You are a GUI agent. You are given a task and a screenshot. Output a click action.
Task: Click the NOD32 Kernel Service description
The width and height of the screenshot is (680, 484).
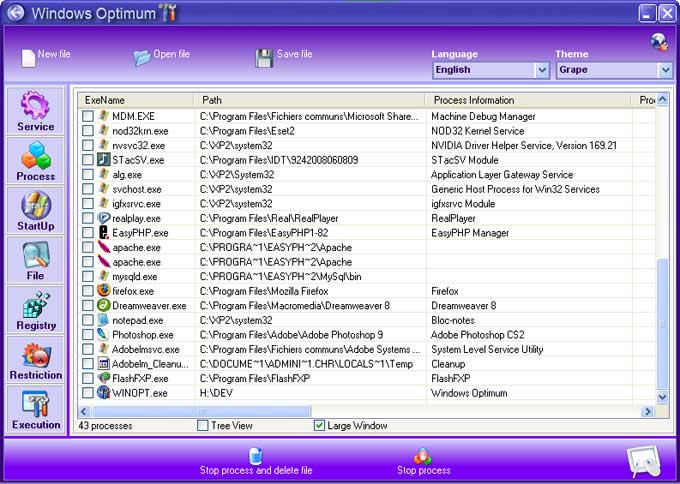(x=477, y=131)
